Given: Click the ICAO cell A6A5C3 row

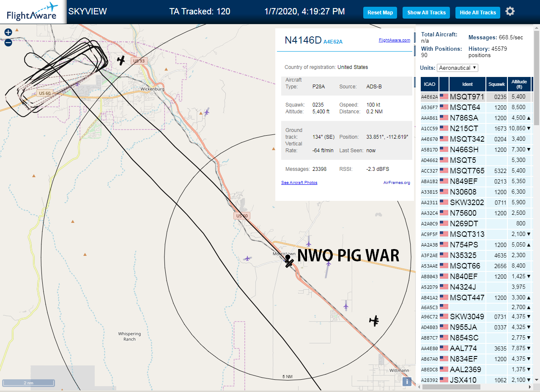Looking at the screenshot, I should (x=429, y=307).
